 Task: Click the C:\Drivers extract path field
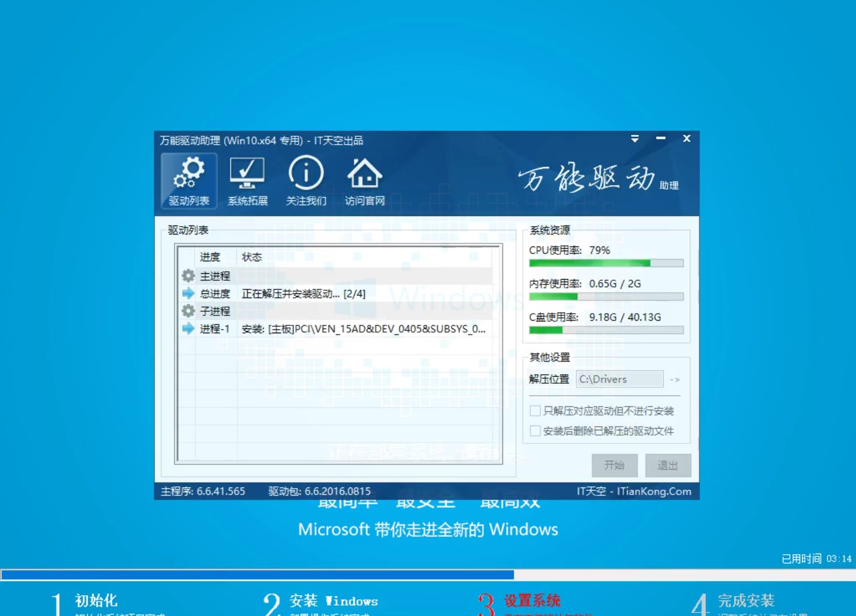click(x=620, y=379)
